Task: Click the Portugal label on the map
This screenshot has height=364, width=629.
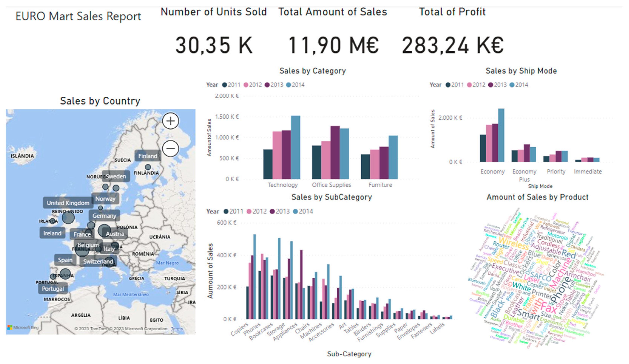Action: coord(53,289)
